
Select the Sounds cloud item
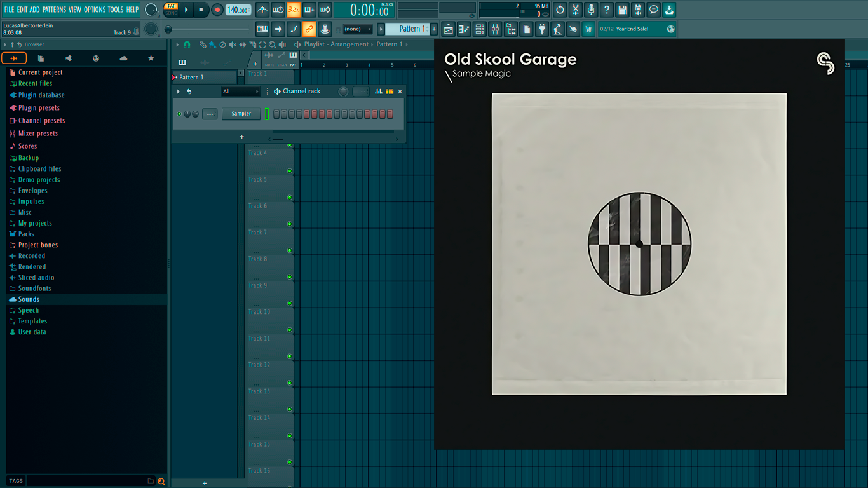pos(29,299)
